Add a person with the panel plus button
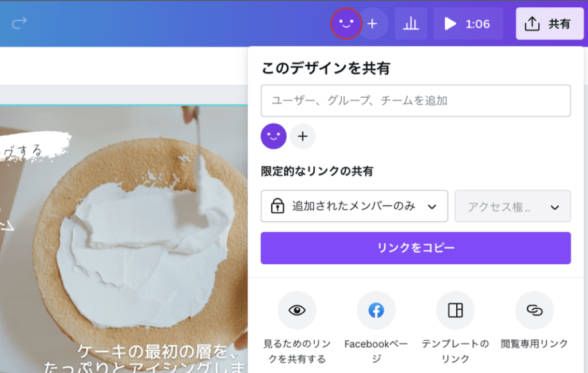Viewport: 588px width, 373px height. [303, 136]
